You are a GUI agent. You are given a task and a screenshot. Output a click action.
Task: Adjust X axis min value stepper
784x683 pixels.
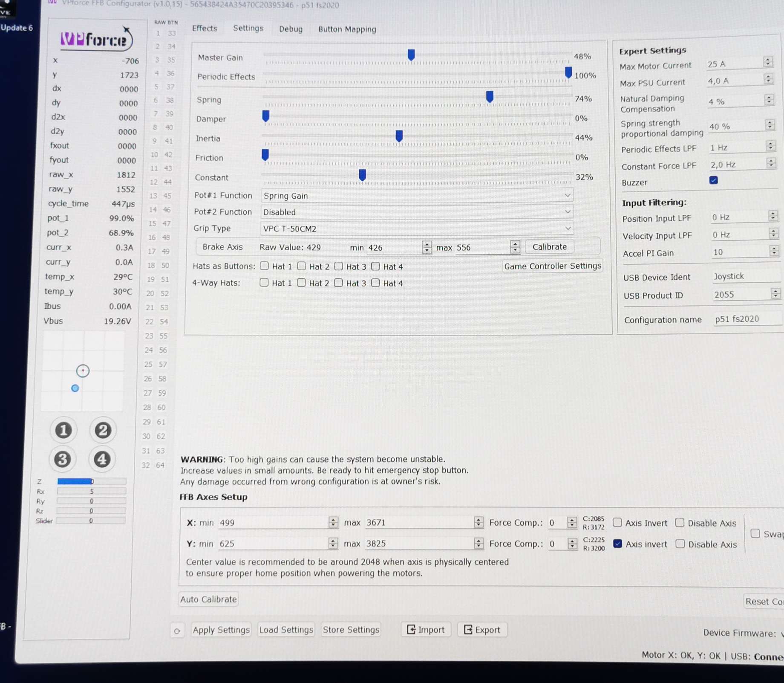click(x=333, y=522)
